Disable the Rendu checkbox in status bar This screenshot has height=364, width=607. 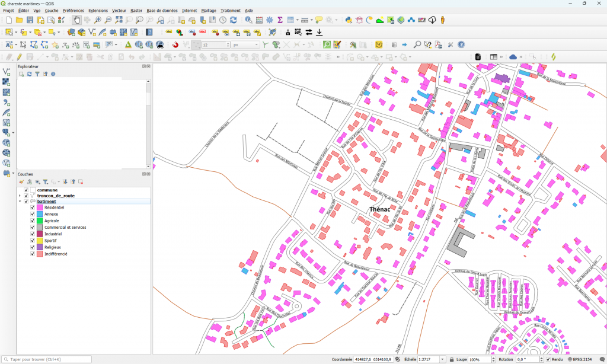548,359
